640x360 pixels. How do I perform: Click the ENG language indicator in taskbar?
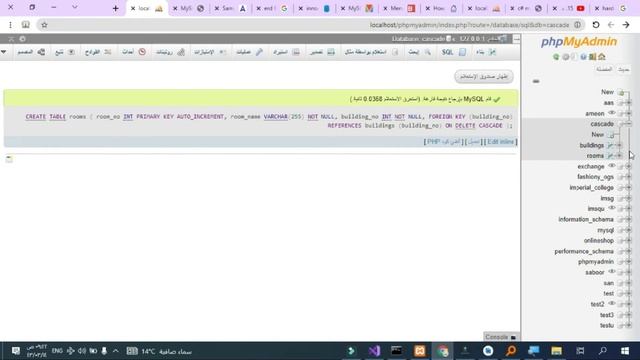(57, 351)
